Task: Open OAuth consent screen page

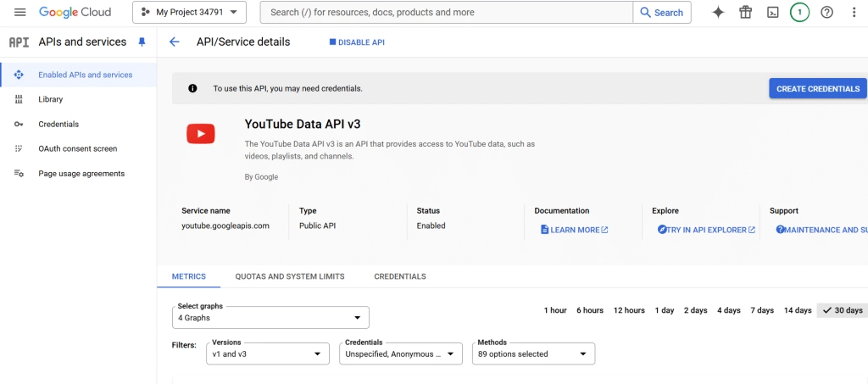Action: (x=79, y=149)
